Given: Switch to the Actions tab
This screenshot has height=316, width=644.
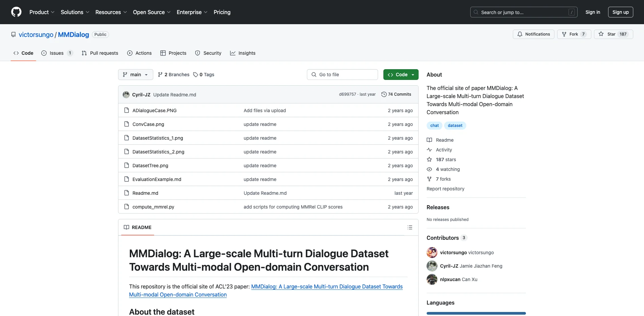Looking at the screenshot, I should (140, 53).
